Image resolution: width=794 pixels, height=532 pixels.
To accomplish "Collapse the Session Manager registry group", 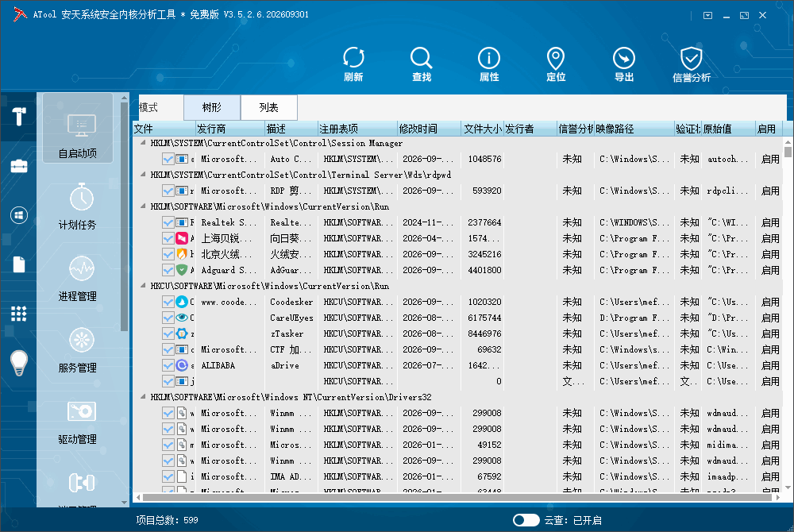I will [143, 143].
